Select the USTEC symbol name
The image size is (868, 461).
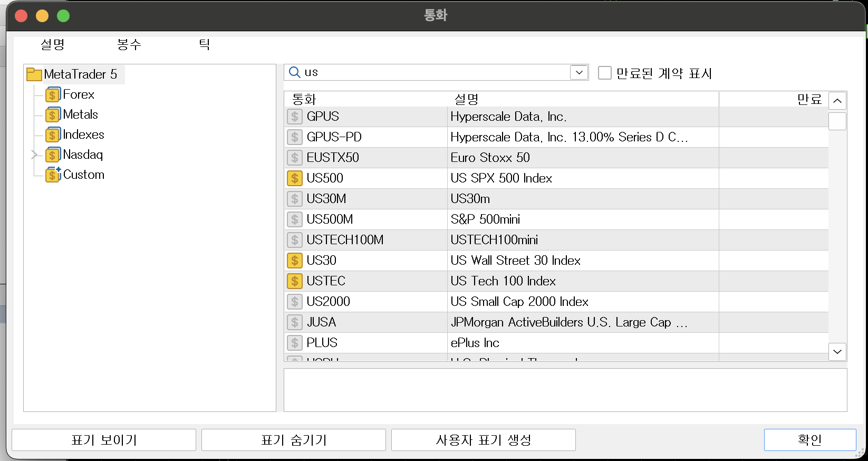(326, 281)
